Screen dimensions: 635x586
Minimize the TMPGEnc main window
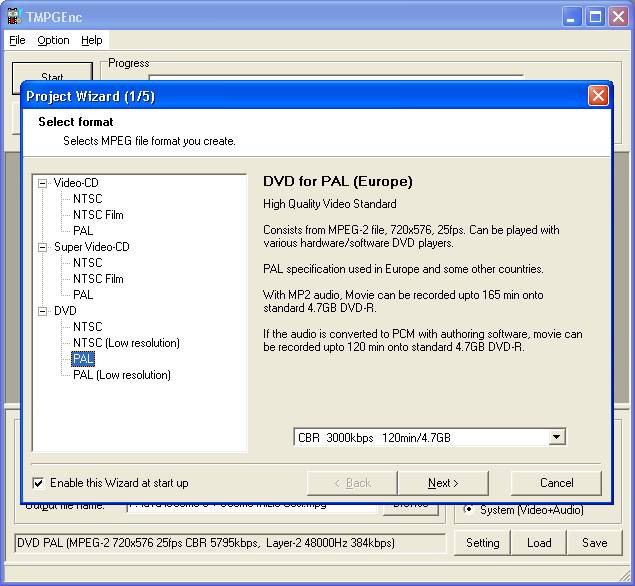(571, 17)
